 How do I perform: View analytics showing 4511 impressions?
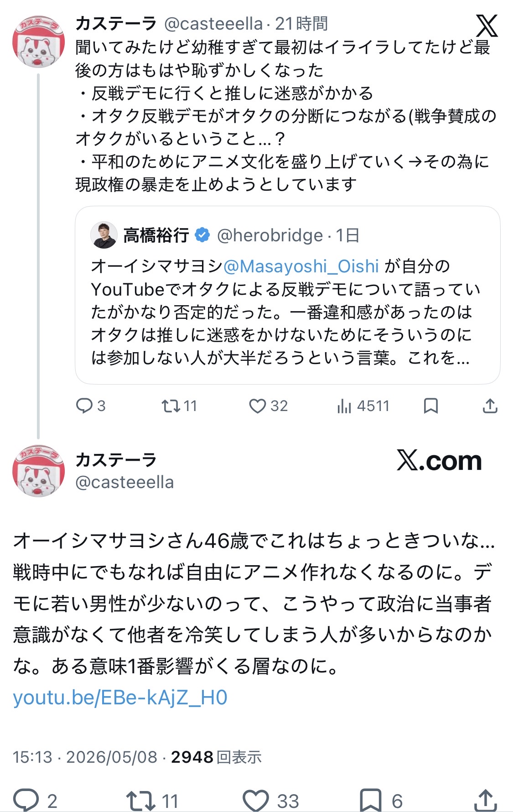pyautogui.click(x=363, y=406)
